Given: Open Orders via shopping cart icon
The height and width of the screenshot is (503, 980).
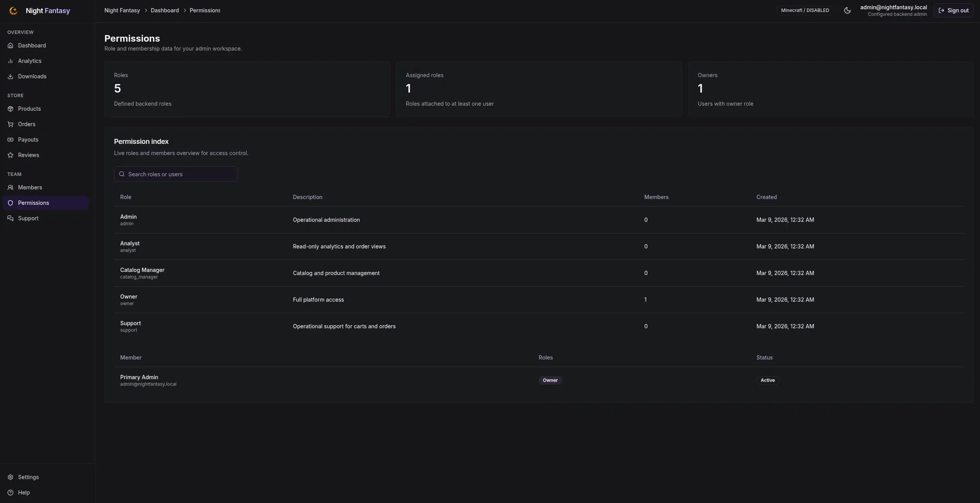Looking at the screenshot, I should point(10,124).
